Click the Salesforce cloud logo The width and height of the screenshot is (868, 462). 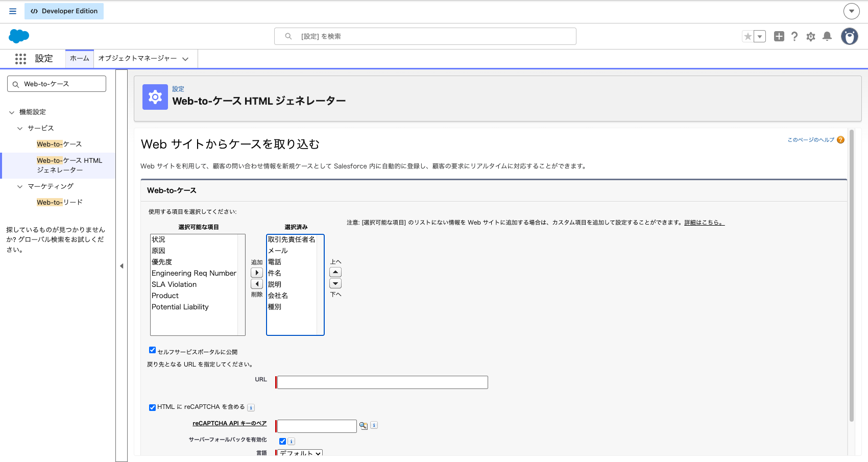click(19, 36)
